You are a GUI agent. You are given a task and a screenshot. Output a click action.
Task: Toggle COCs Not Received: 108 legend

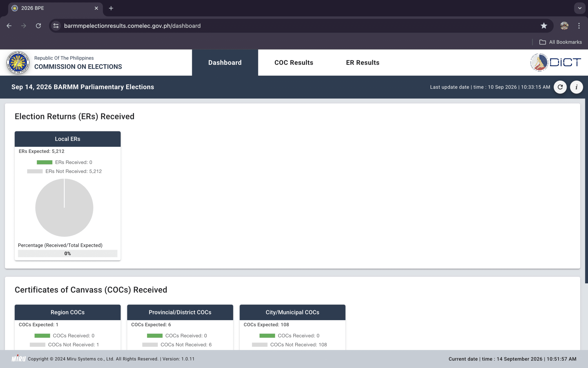pos(289,345)
